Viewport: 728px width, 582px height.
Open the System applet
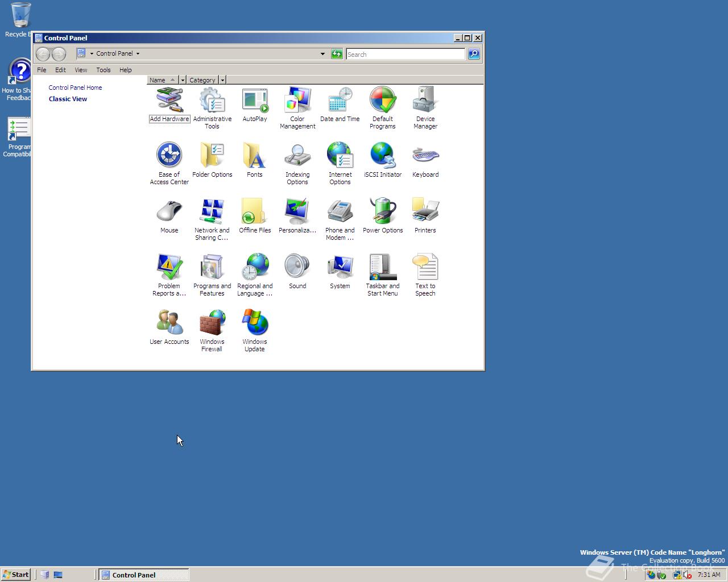click(340, 272)
